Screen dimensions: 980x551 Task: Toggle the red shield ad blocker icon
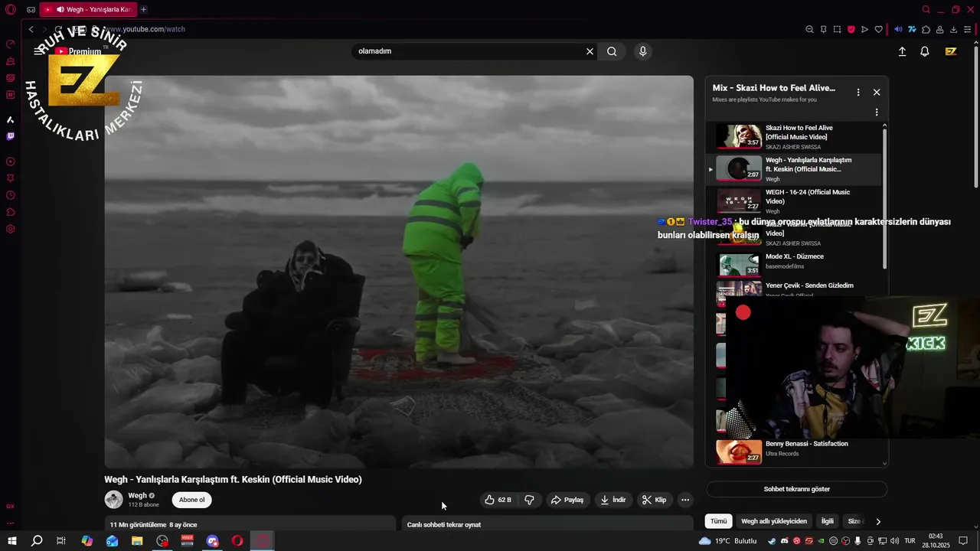tap(851, 29)
